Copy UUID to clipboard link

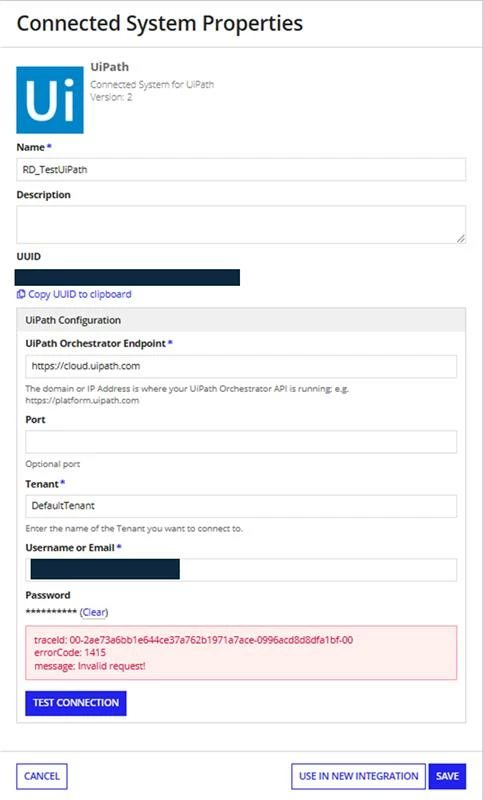click(74, 294)
